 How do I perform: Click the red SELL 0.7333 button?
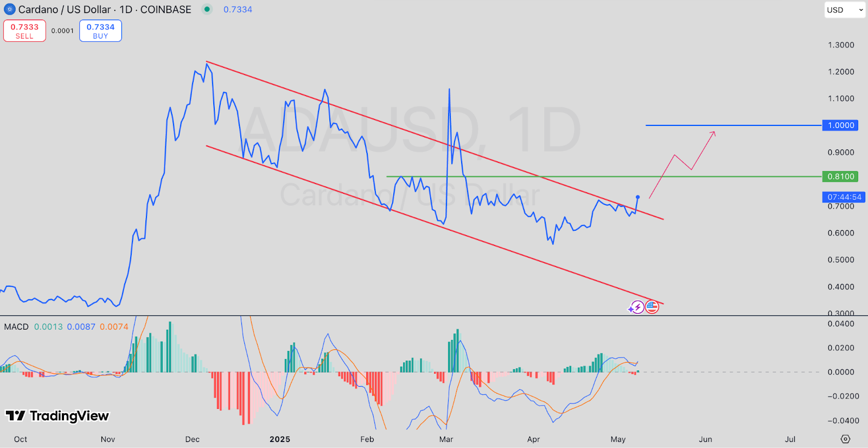pos(24,31)
